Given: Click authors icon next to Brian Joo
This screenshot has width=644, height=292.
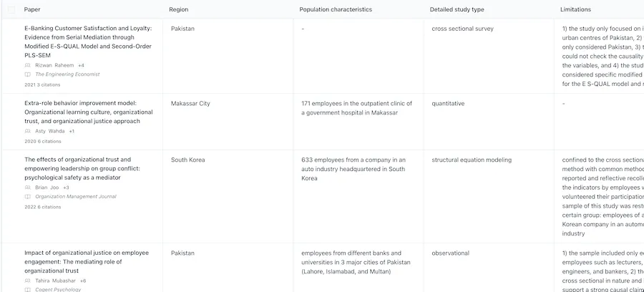Looking at the screenshot, I should (27, 188).
